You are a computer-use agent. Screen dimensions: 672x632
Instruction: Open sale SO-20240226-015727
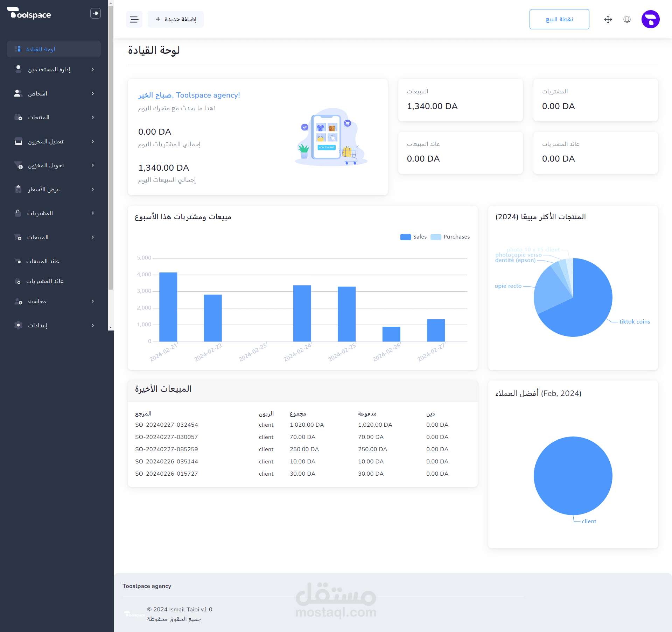tap(167, 474)
